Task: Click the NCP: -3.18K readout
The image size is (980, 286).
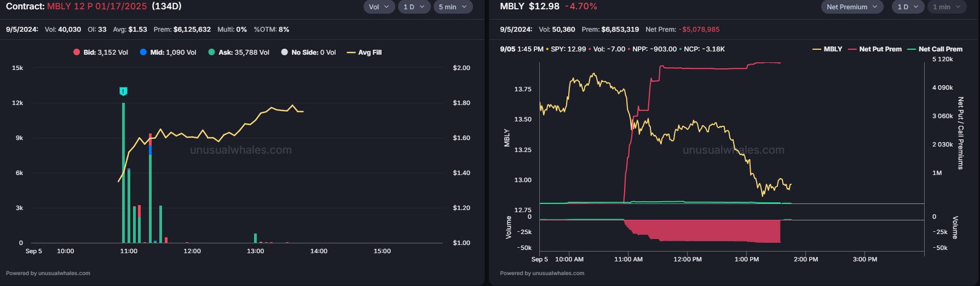Action: 704,49
